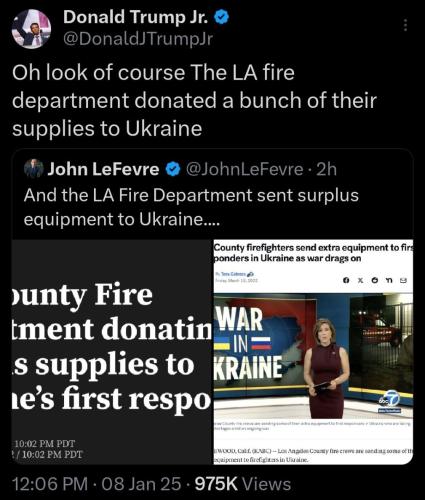The image size is (425, 500).
Task: Click verified badge beside John LeFevre
Action: click(x=173, y=169)
